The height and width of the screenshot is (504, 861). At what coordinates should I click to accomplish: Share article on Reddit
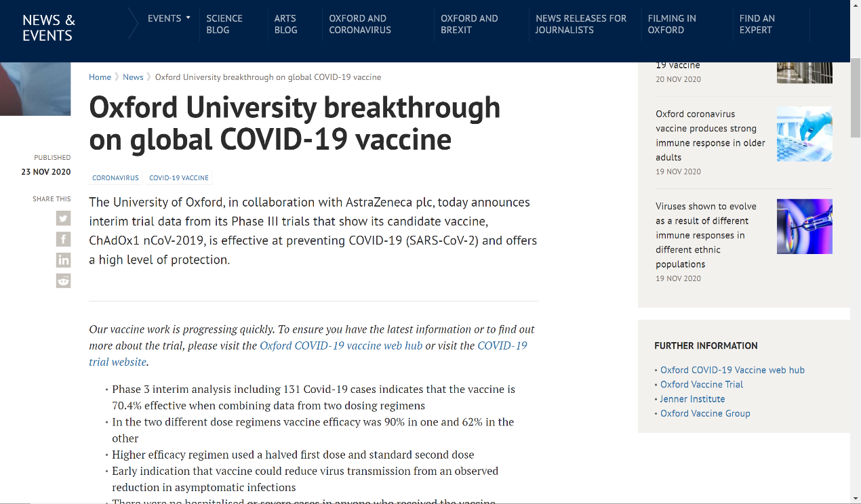[x=63, y=280]
